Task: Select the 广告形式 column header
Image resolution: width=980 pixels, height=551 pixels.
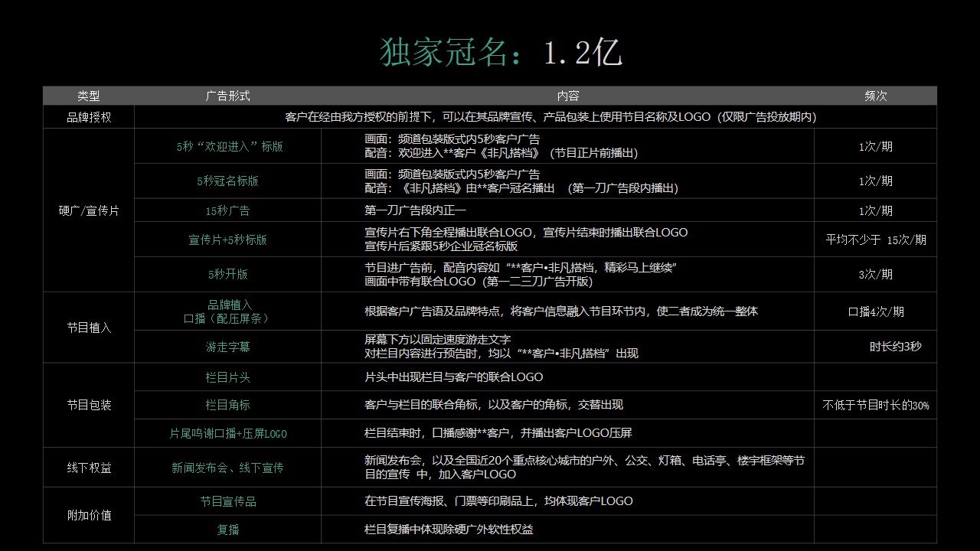Action: point(227,96)
